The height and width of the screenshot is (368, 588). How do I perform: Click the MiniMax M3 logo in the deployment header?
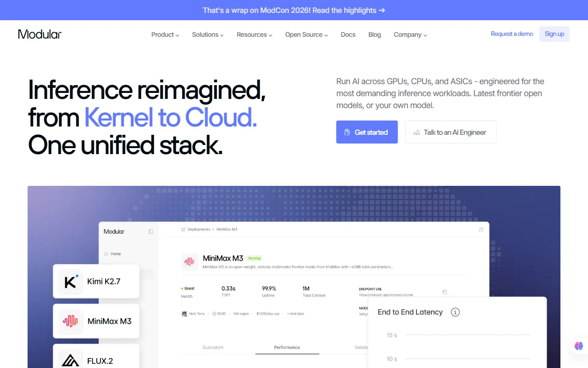pyautogui.click(x=189, y=262)
